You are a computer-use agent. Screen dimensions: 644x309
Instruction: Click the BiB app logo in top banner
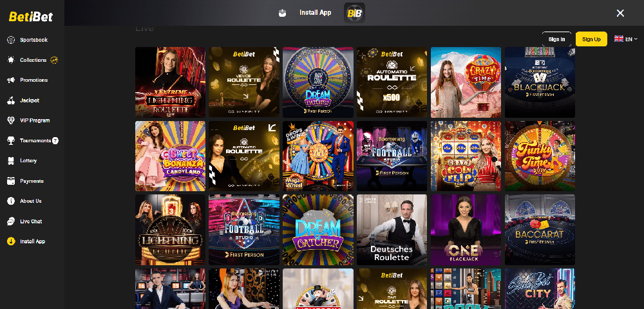tap(354, 13)
